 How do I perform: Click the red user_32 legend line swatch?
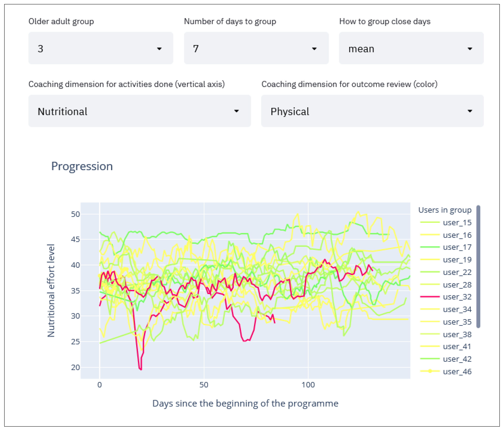pyautogui.click(x=430, y=297)
